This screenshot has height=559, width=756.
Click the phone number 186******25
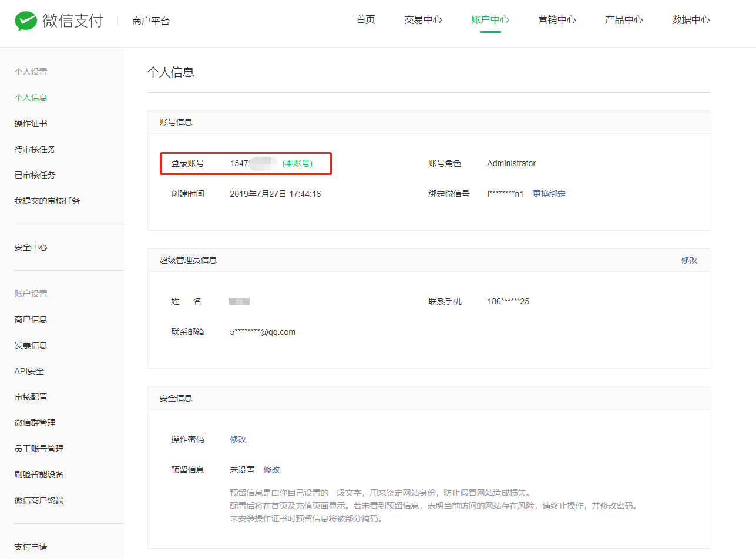[x=508, y=301]
